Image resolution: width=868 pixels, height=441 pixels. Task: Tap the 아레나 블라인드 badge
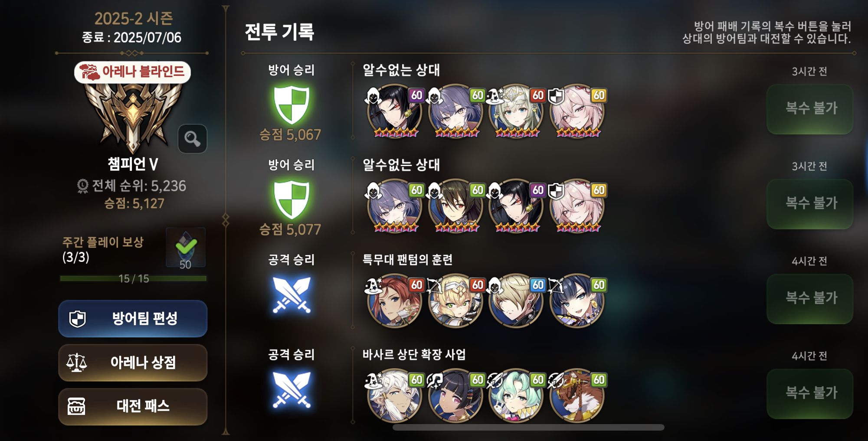133,72
